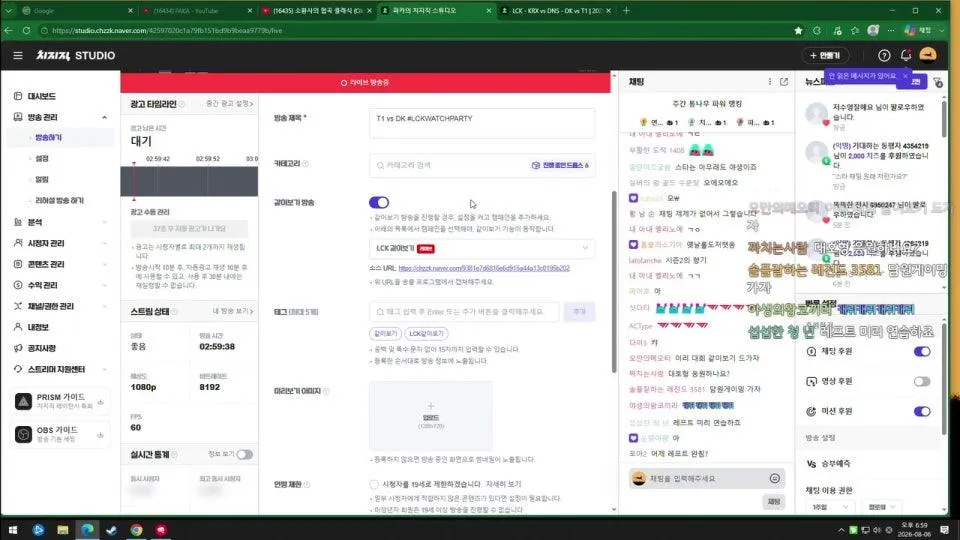The height and width of the screenshot is (540, 960).
Task: Open the 자세히 보기 age restriction link
Action: click(503, 484)
